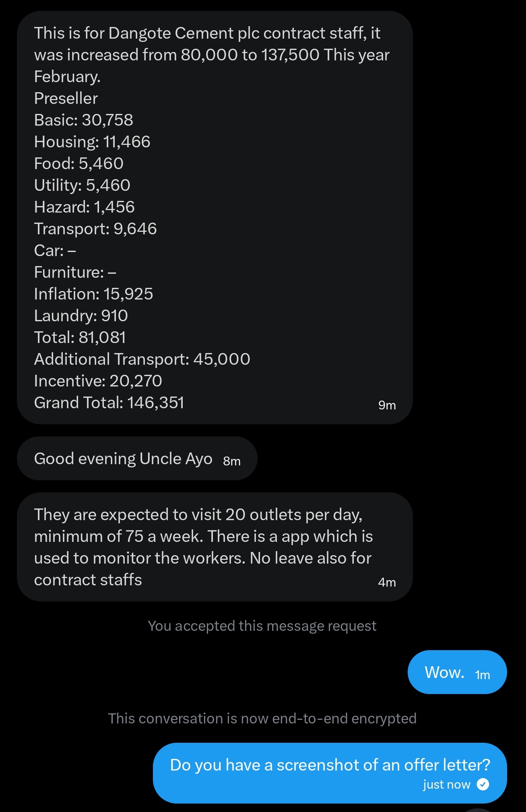Click the 'Incentive: 20,270' line
Viewport: 526px width, 812px height.
(x=98, y=381)
